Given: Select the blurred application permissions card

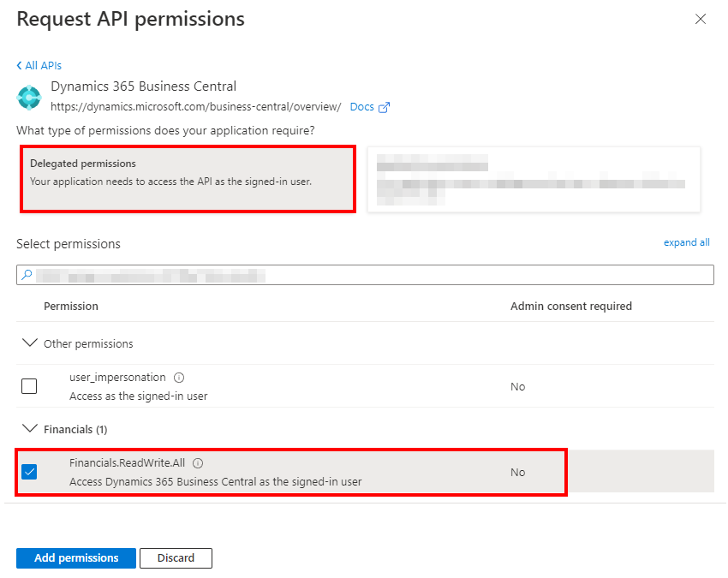Looking at the screenshot, I should [534, 179].
